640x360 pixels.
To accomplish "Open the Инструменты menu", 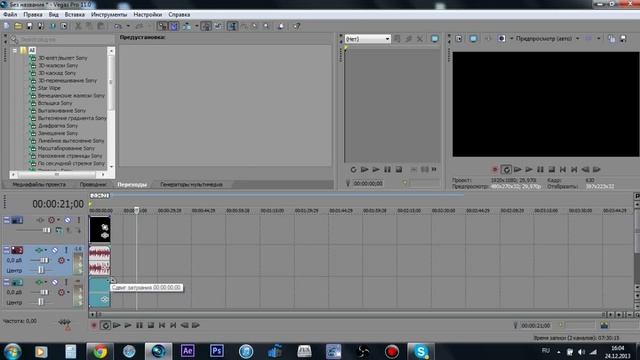I will [109, 14].
